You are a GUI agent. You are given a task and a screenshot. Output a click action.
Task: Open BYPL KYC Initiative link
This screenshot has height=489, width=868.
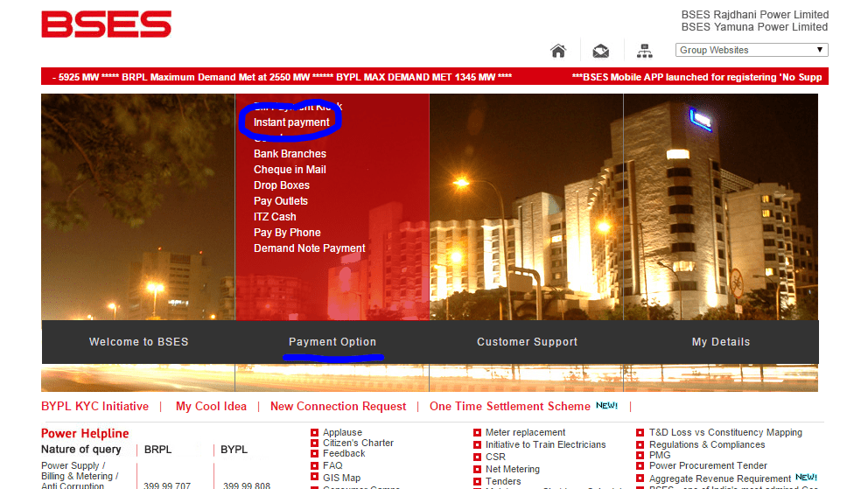(x=94, y=407)
